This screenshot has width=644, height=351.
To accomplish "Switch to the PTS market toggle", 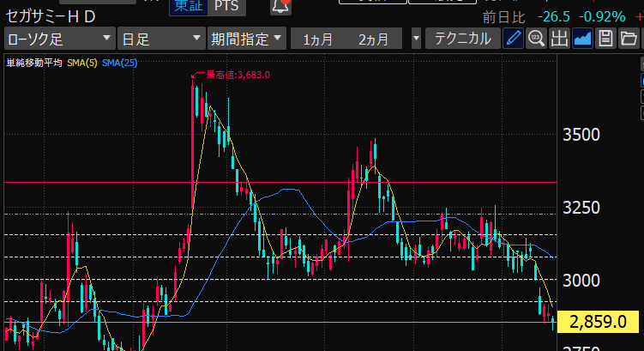I will [x=227, y=6].
